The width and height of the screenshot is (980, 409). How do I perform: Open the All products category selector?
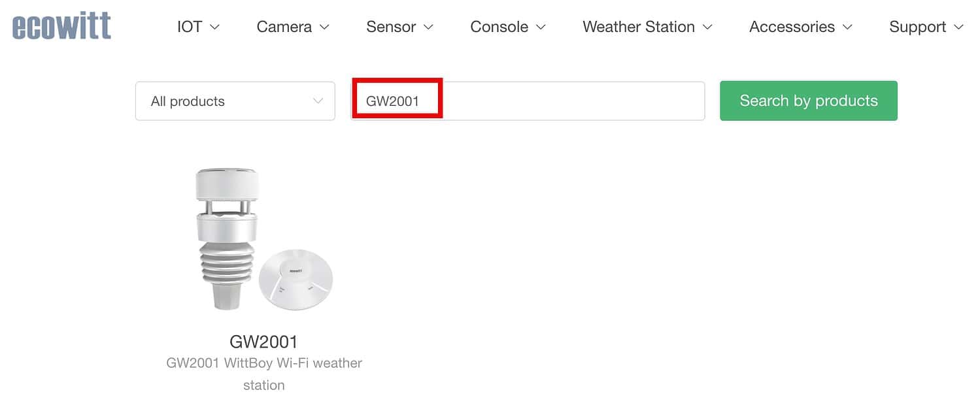(235, 101)
